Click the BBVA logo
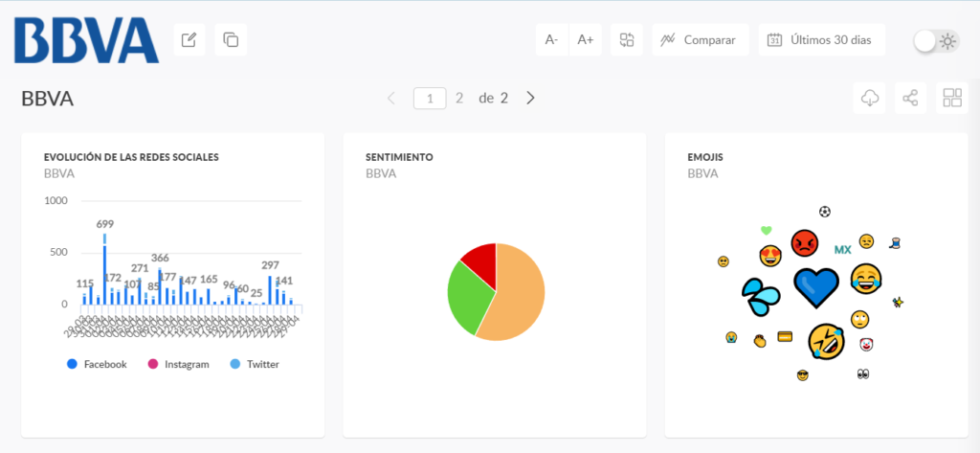Screen dimensions: 980x453 point(87,40)
